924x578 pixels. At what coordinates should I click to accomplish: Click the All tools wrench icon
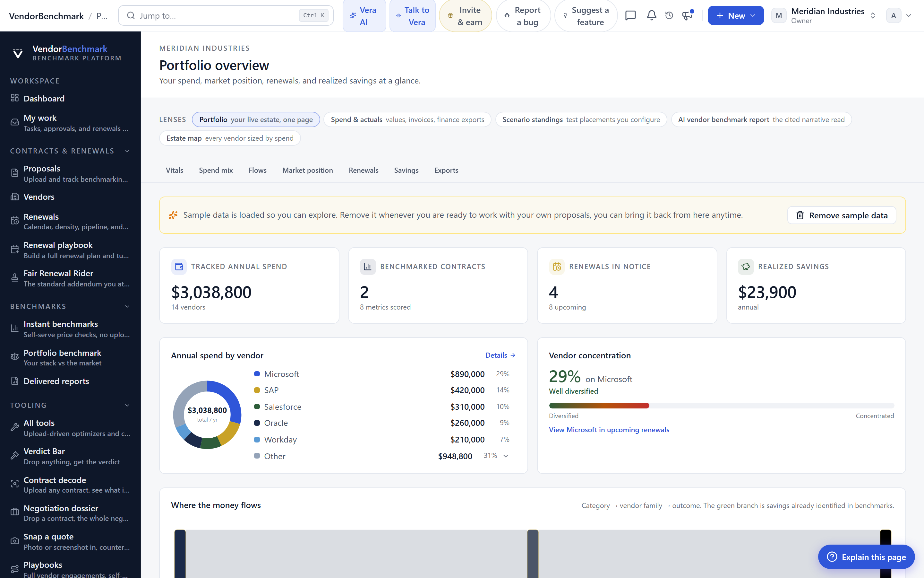click(x=14, y=427)
